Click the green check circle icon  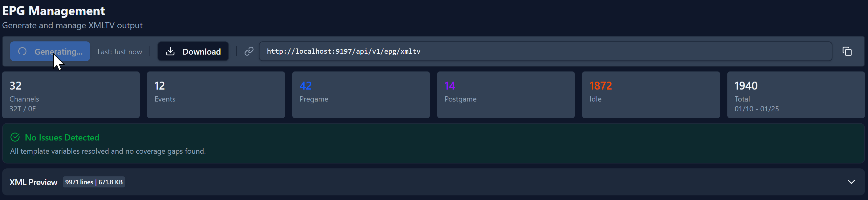[15, 137]
